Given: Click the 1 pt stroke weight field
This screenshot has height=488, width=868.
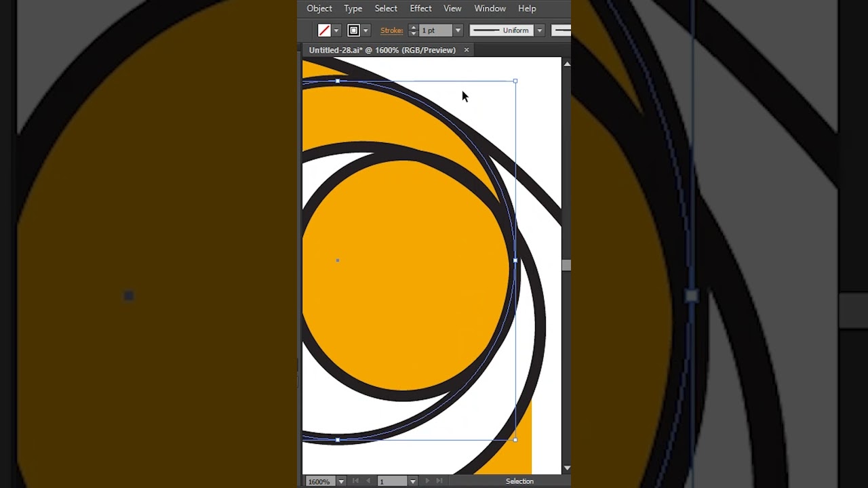Looking at the screenshot, I should [436, 30].
